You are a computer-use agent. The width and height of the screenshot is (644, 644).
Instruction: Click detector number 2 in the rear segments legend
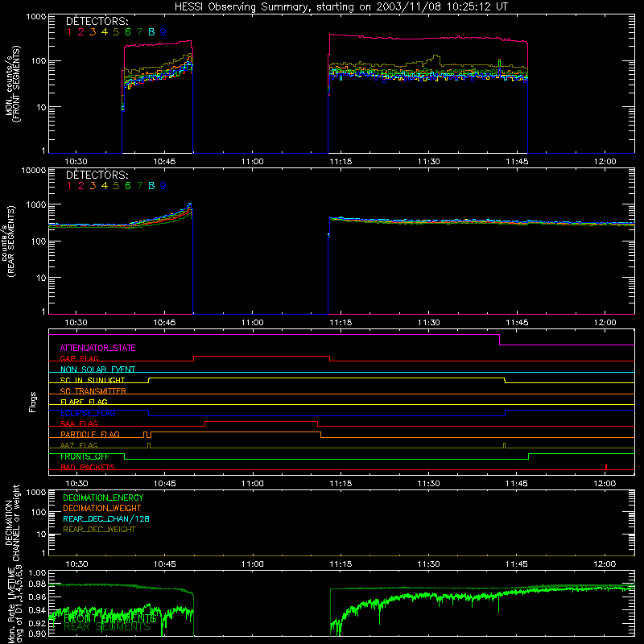coord(81,186)
